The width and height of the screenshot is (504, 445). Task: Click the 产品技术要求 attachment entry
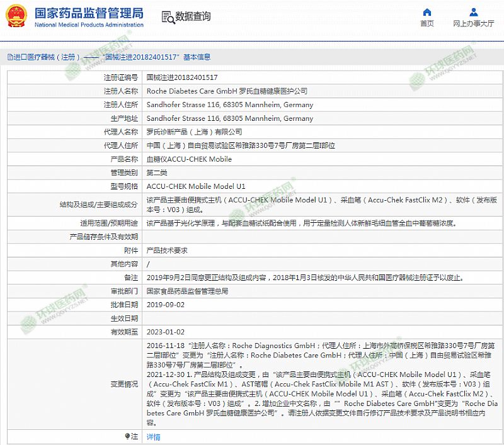click(168, 250)
